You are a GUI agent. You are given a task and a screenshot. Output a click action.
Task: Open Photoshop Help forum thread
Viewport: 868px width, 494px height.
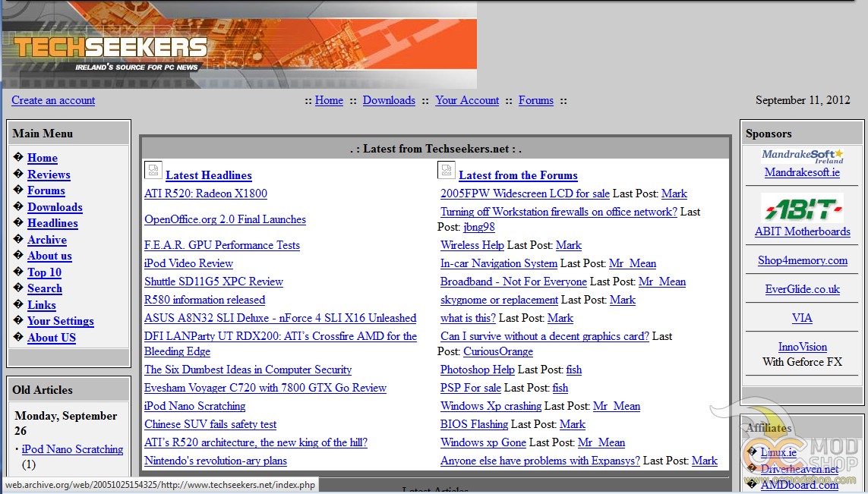click(x=477, y=370)
